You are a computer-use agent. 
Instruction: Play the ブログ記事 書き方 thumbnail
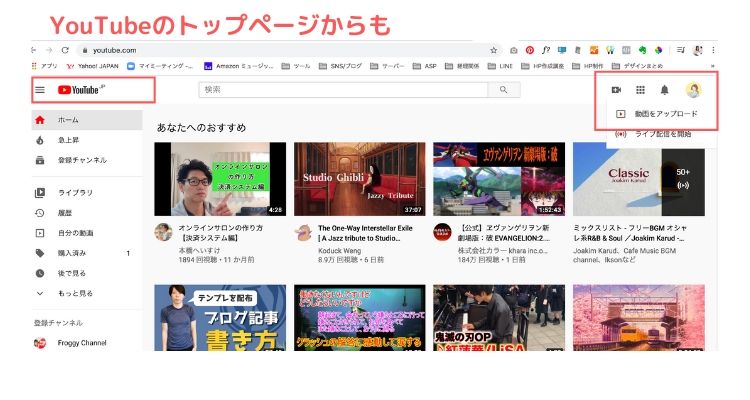click(x=220, y=318)
